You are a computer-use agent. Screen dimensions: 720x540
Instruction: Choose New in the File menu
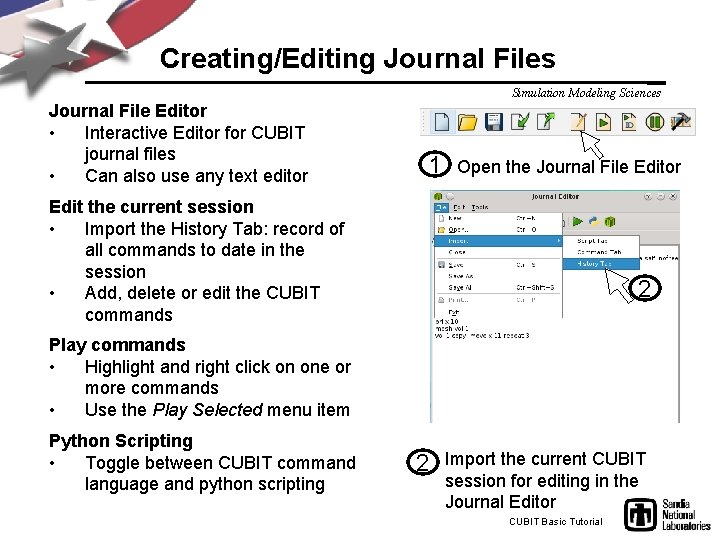(498, 219)
